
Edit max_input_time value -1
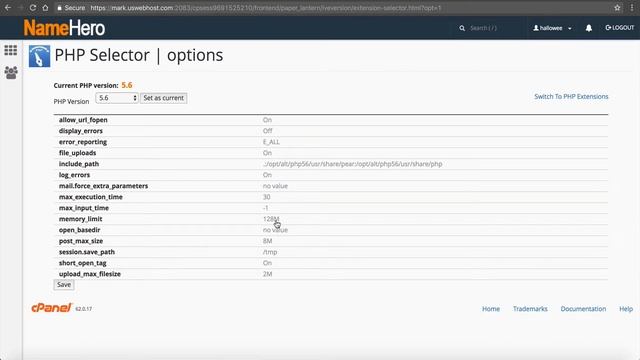click(x=266, y=208)
